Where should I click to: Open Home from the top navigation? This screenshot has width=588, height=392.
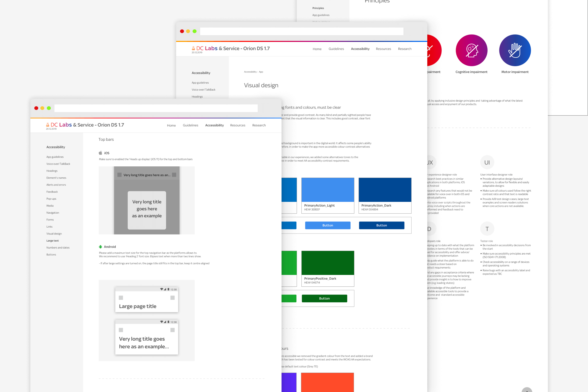[171, 125]
